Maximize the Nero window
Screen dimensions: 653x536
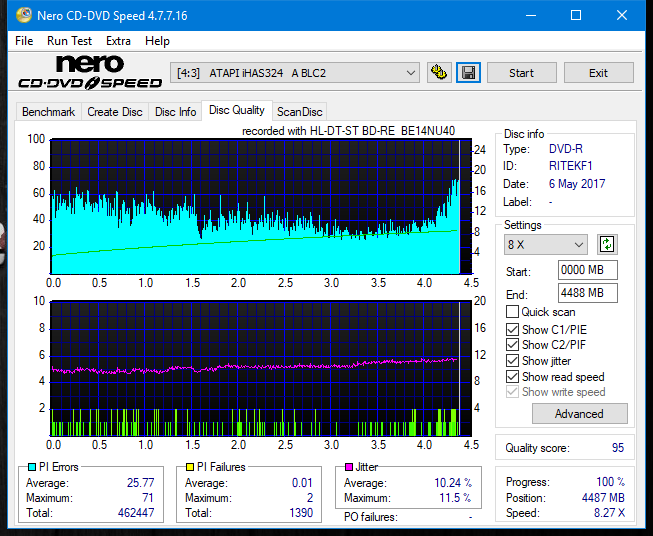(576, 15)
